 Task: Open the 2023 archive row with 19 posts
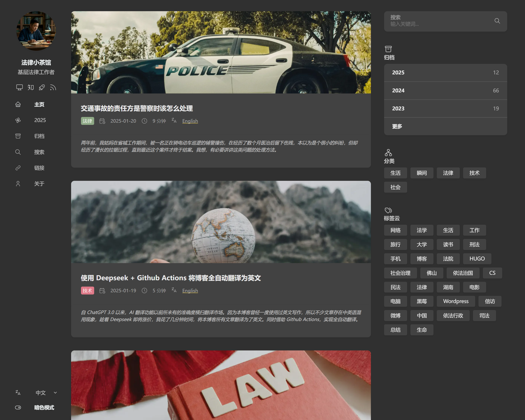[x=445, y=109]
